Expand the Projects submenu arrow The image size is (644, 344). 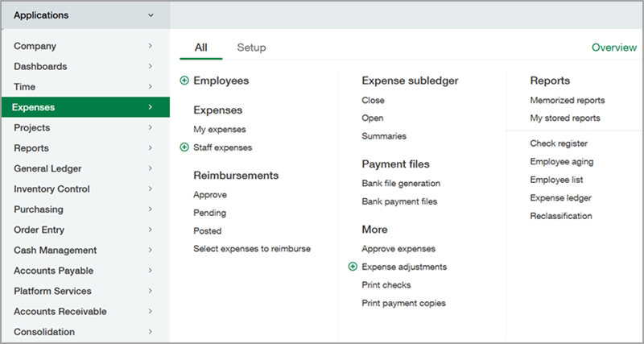(150, 128)
